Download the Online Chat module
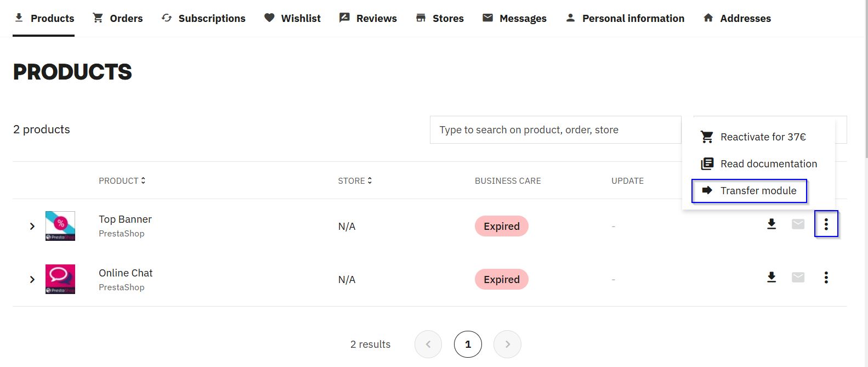Image resolution: width=868 pixels, height=367 pixels. [771, 278]
